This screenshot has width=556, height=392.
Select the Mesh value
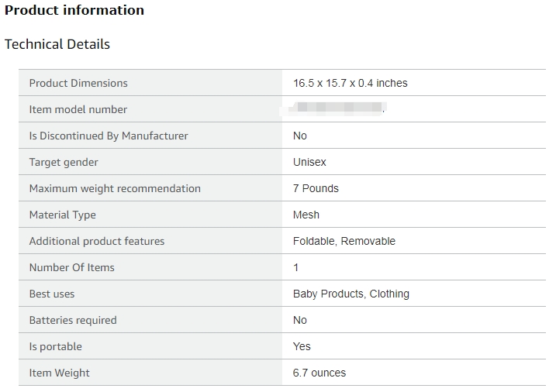point(306,215)
